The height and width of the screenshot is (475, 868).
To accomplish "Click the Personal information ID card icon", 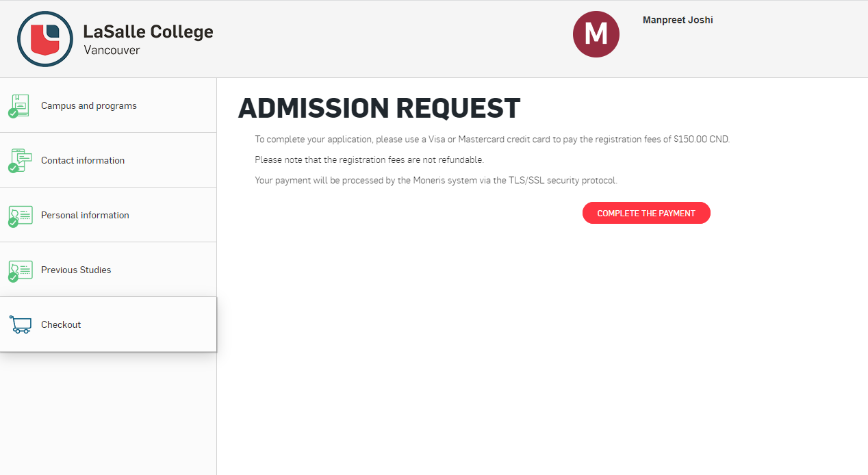I will tap(21, 215).
